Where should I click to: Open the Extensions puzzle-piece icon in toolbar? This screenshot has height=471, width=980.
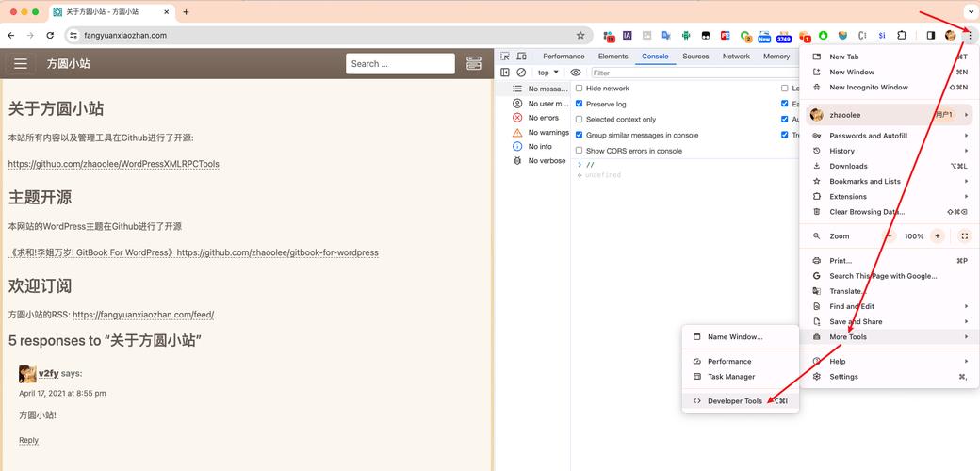902,36
